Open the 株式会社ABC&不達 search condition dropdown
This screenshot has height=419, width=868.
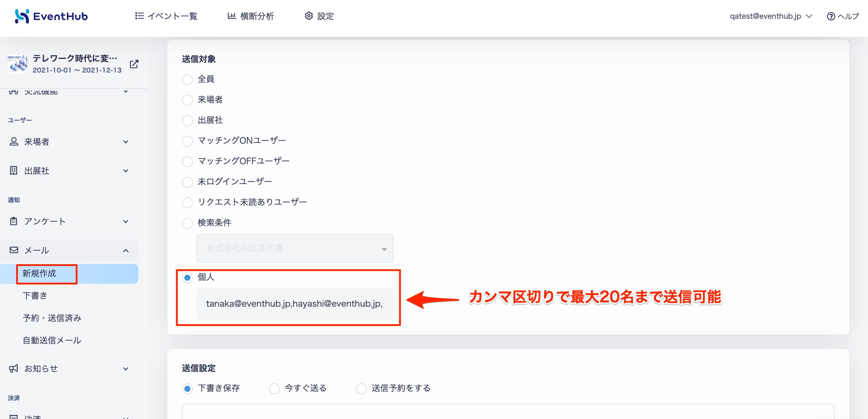295,248
